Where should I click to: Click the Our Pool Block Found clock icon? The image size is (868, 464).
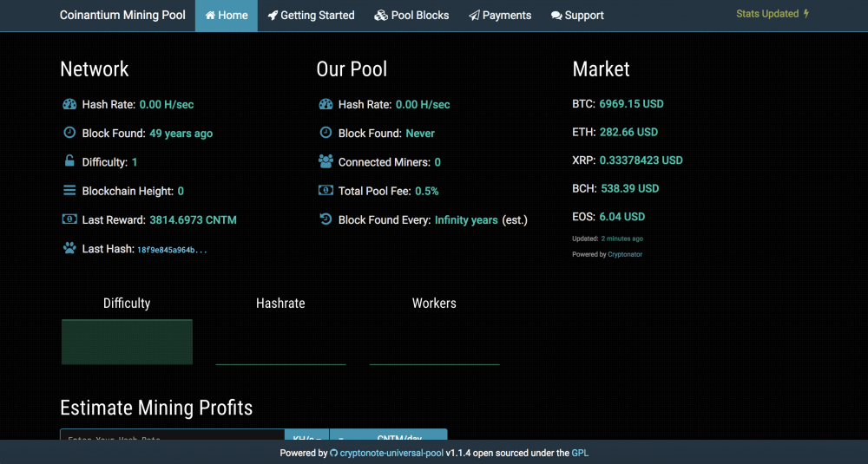click(x=326, y=132)
